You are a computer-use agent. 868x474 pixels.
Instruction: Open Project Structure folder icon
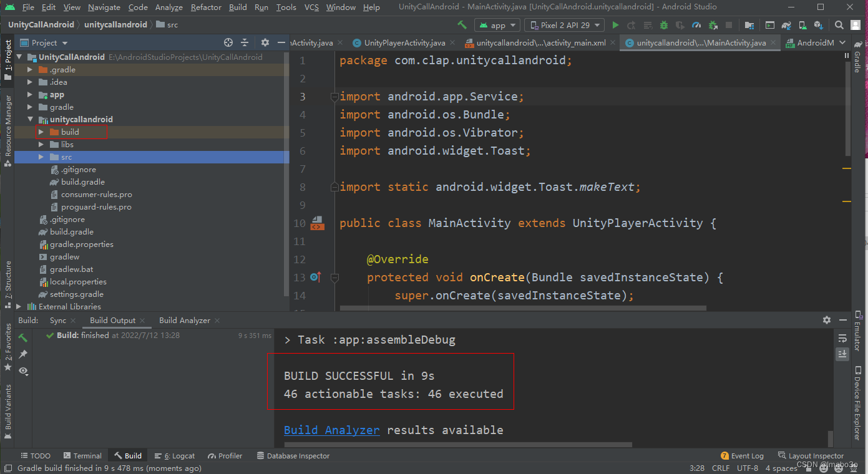(749, 25)
